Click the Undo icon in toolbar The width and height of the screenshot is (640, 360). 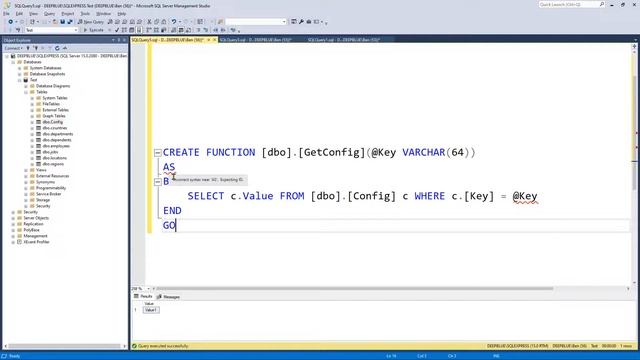pos(174,22)
